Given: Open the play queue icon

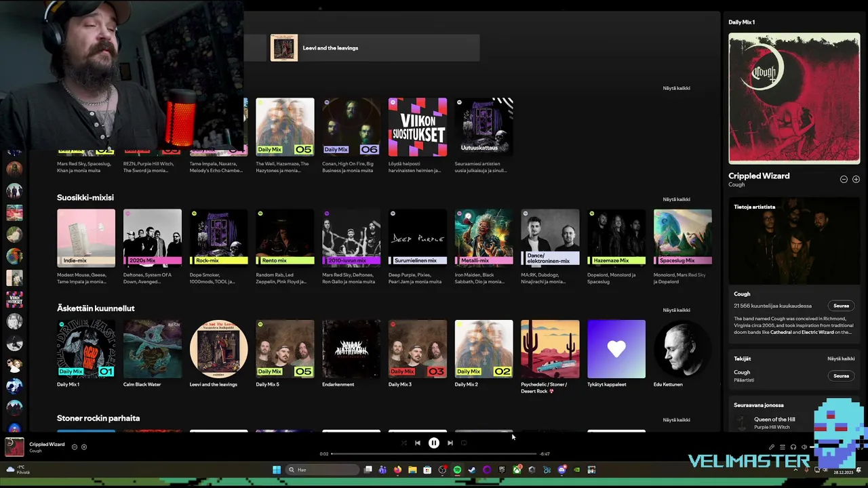Looking at the screenshot, I should click(x=782, y=447).
